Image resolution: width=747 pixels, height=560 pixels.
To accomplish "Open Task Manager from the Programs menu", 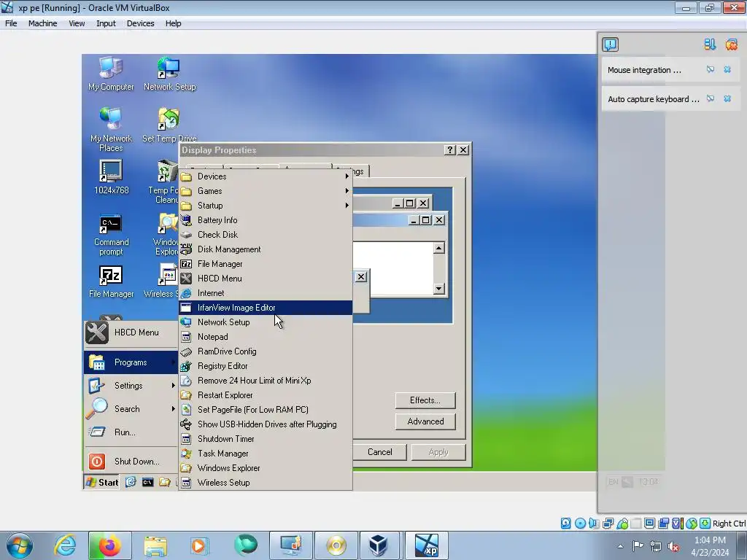I will click(x=266, y=454).
